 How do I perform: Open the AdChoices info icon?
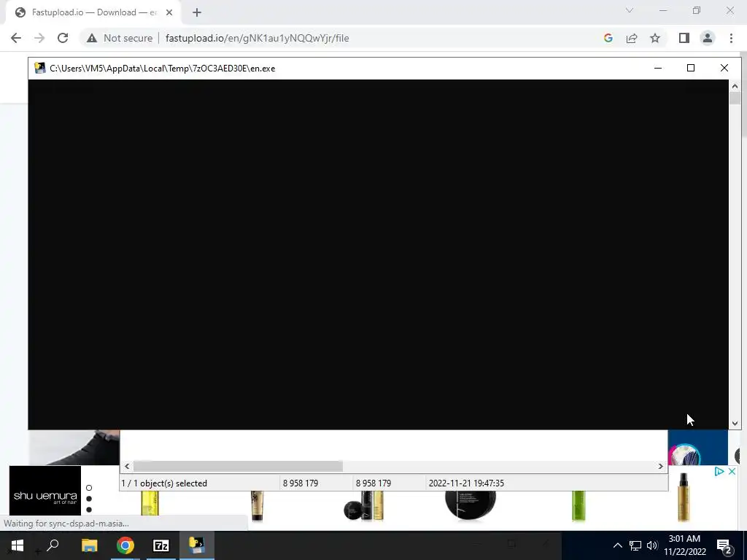[719, 472]
